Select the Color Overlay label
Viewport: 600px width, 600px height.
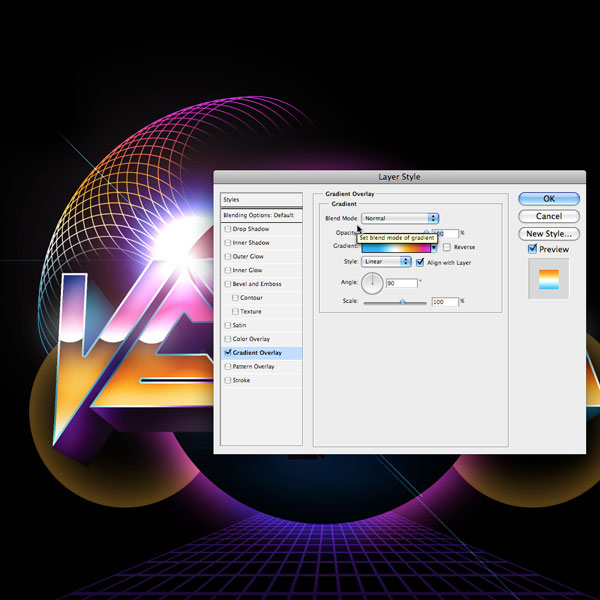click(x=251, y=339)
